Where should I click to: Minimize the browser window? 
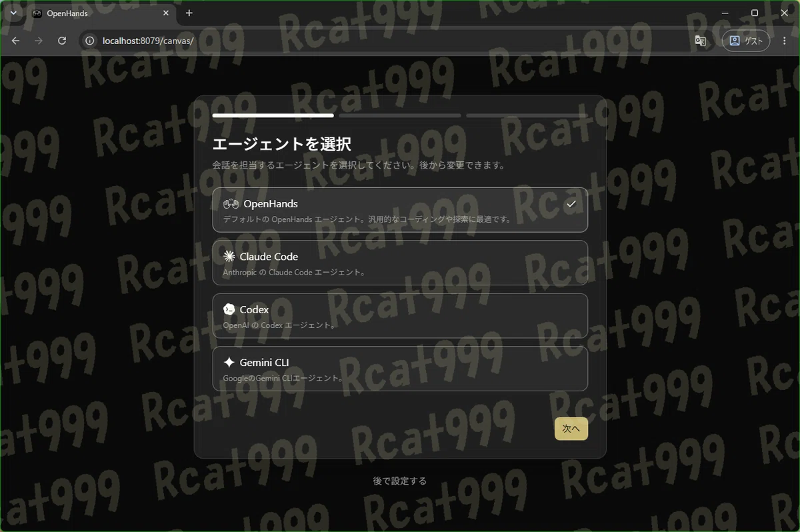point(724,13)
